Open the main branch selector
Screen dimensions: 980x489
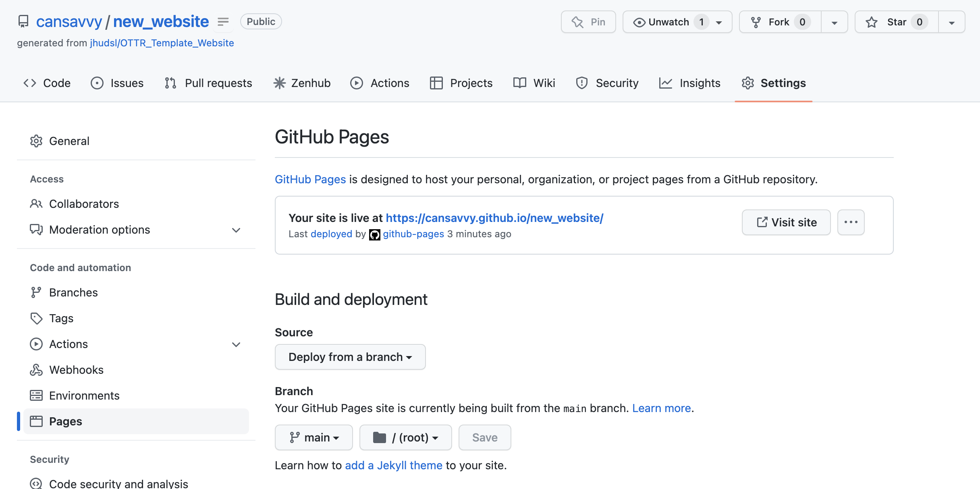point(314,437)
